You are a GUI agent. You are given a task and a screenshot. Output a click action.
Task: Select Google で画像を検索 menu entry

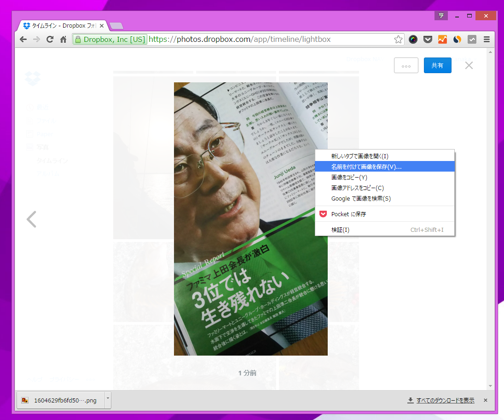point(385,198)
